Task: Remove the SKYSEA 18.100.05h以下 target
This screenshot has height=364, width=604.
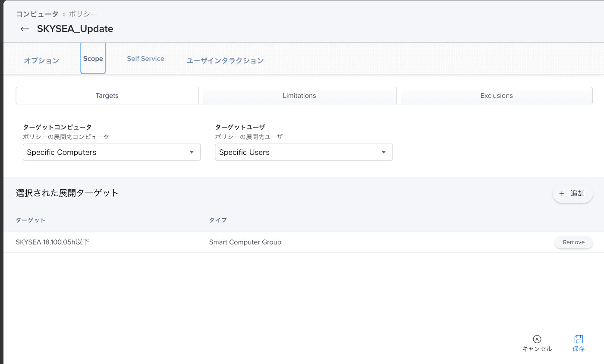Action: point(573,242)
